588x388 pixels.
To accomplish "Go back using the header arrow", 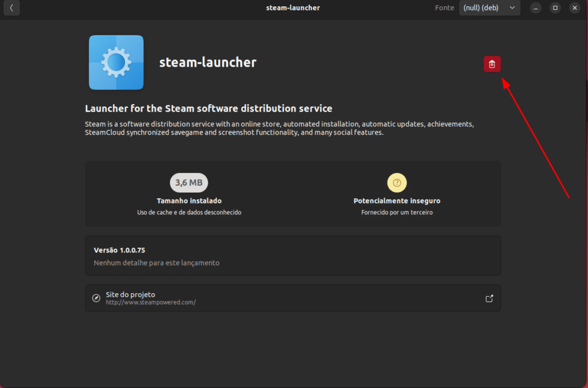I will pos(11,8).
